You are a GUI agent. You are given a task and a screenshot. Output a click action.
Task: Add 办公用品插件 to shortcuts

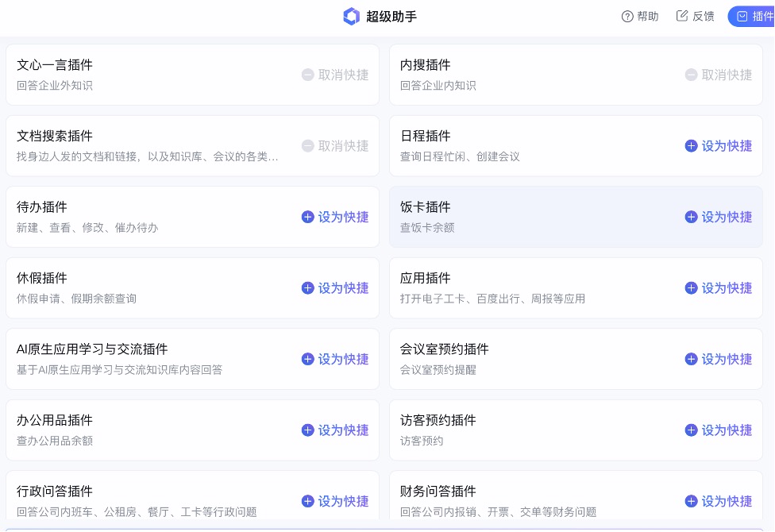335,430
